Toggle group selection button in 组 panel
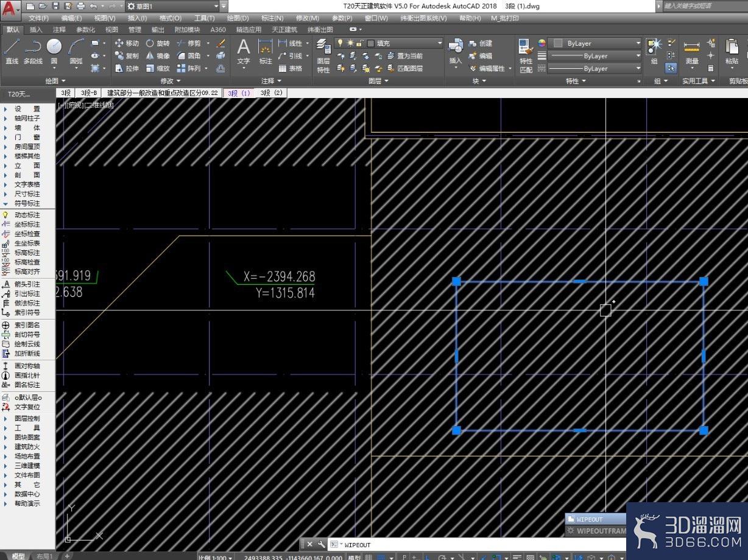The height and width of the screenshot is (560, 748). [671, 68]
